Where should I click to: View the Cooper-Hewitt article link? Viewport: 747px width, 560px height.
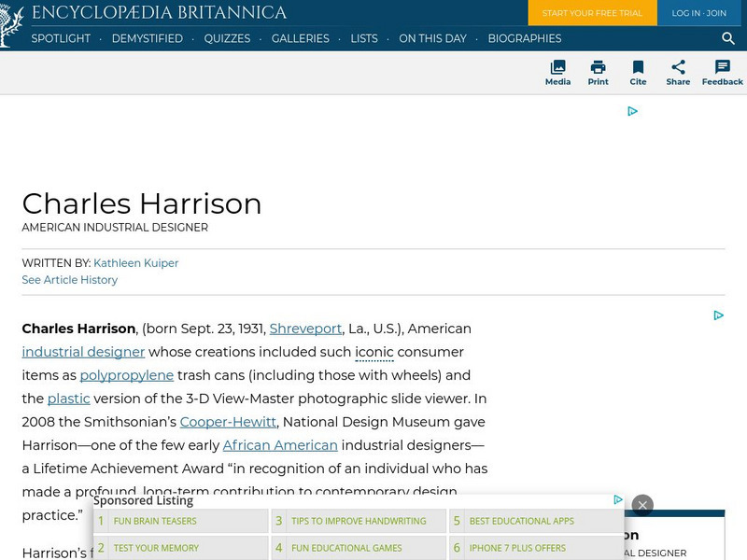[228, 422]
